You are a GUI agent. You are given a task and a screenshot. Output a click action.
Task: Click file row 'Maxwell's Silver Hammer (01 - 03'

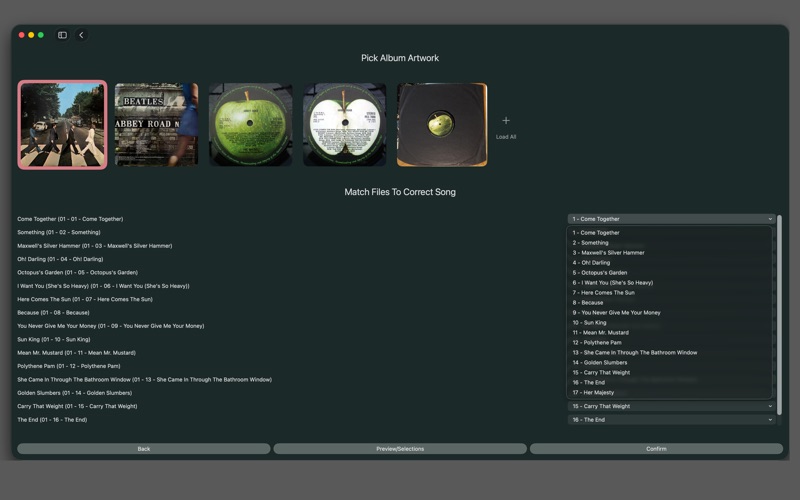(x=94, y=246)
